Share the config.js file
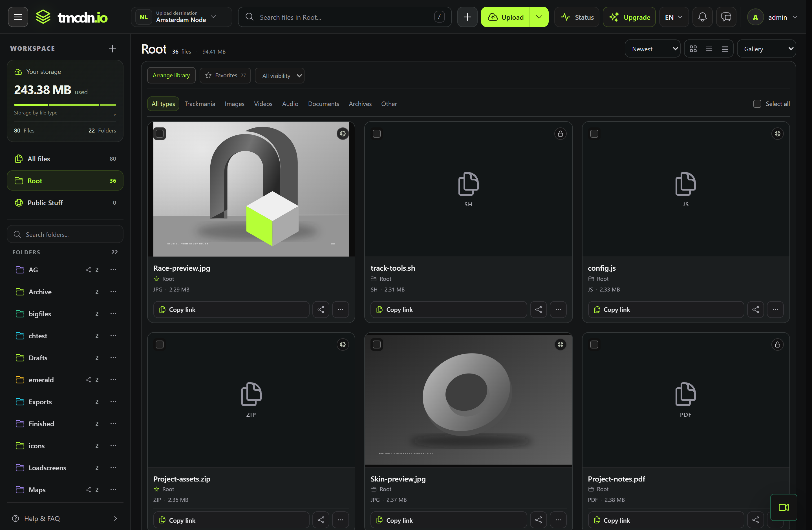Screen dimensions: 812x530 coord(755,309)
